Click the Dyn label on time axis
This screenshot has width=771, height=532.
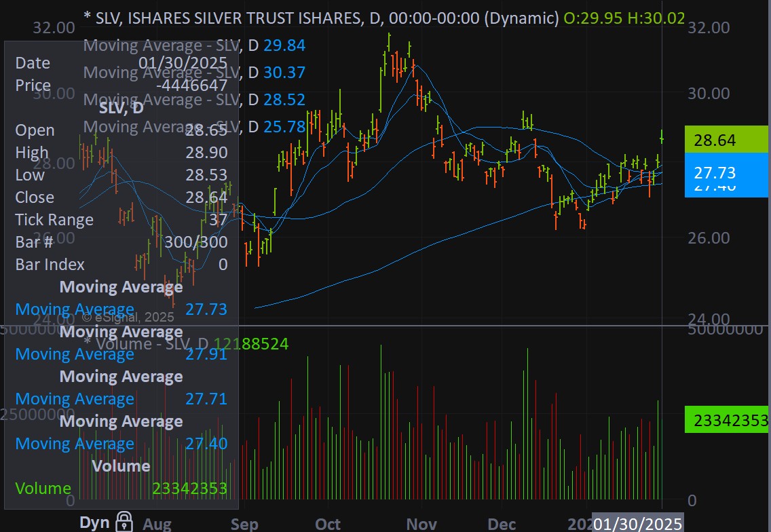pyautogui.click(x=94, y=522)
